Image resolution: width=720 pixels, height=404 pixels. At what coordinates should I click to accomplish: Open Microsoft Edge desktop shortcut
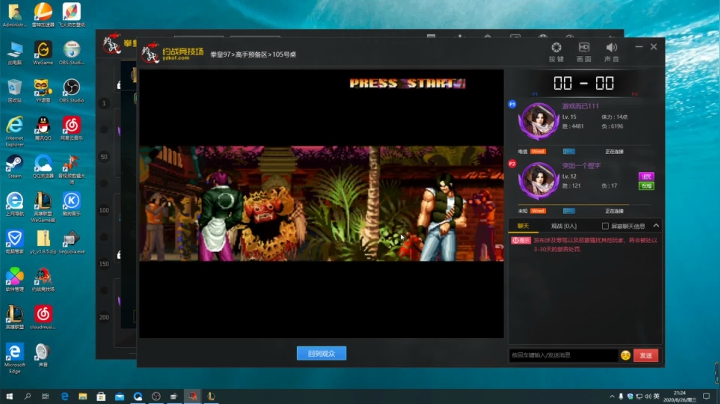(15, 358)
